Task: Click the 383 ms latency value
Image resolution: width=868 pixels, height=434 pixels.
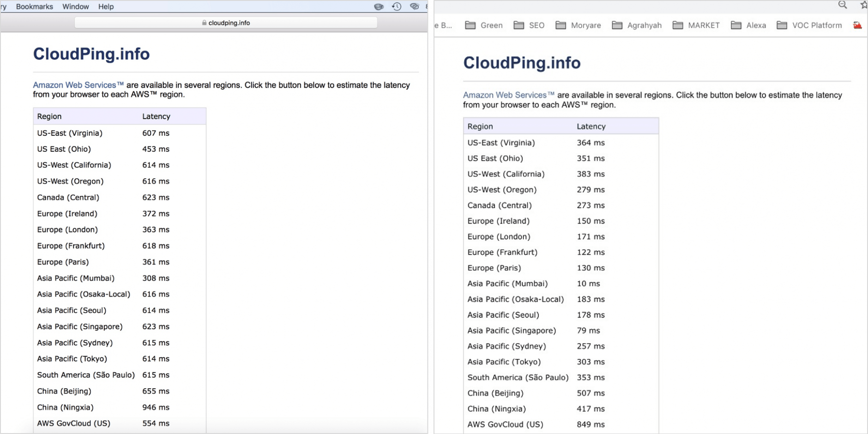Action: (591, 174)
